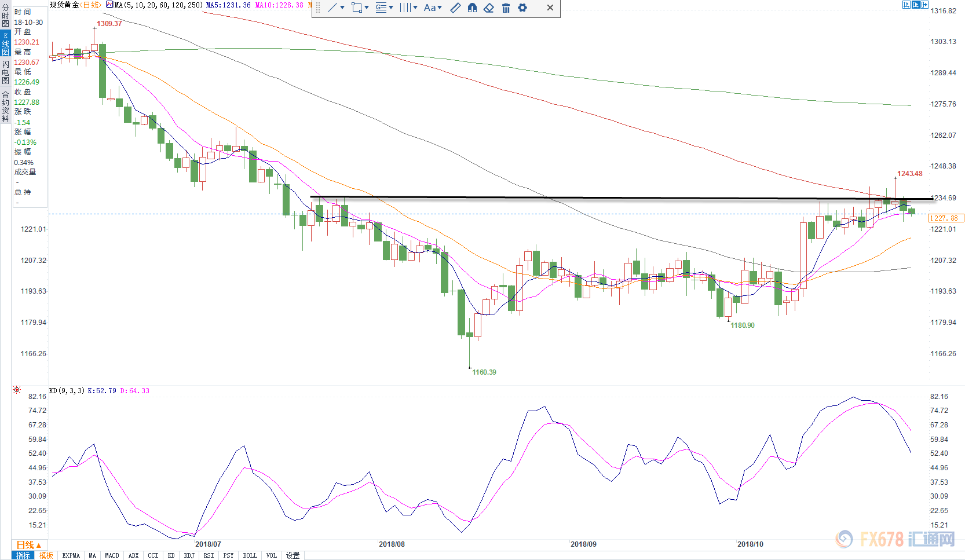The image size is (965, 560).
Task: Click the <日线> period label in title
Action: point(92,5)
